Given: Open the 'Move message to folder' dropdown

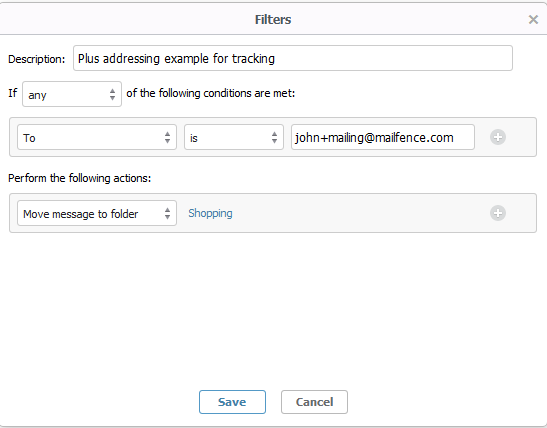Looking at the screenshot, I should pos(97,213).
